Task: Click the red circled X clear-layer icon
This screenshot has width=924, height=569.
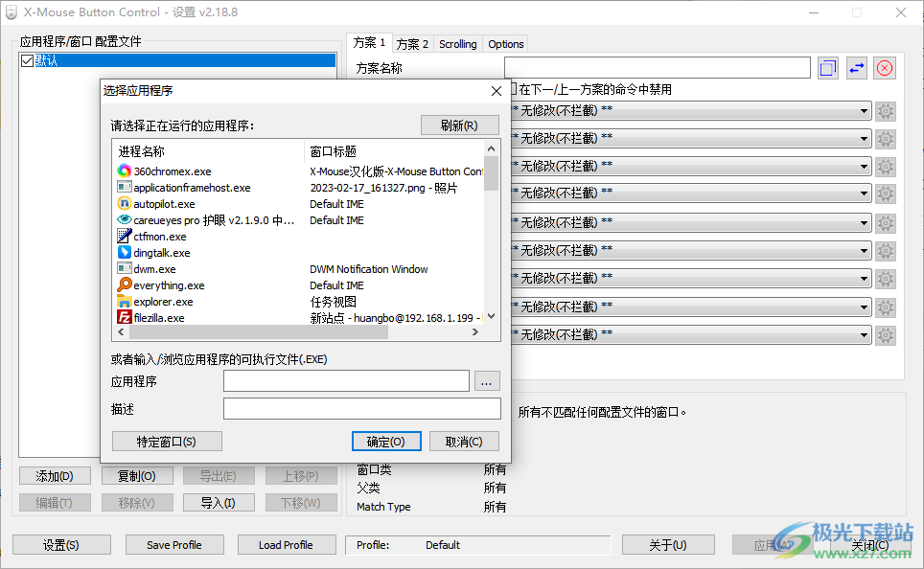Action: coord(885,68)
